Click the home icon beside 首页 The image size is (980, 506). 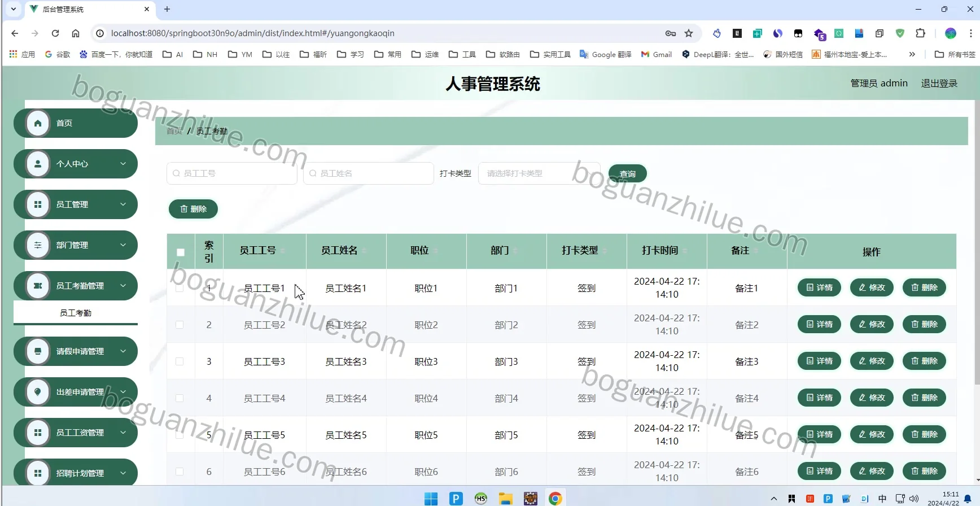pos(38,123)
